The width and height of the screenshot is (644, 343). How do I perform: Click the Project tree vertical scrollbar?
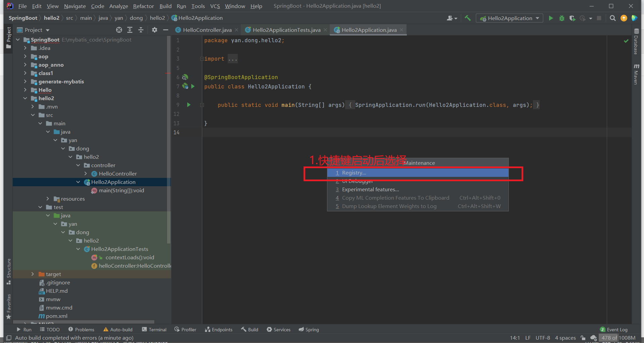pyautogui.click(x=169, y=140)
